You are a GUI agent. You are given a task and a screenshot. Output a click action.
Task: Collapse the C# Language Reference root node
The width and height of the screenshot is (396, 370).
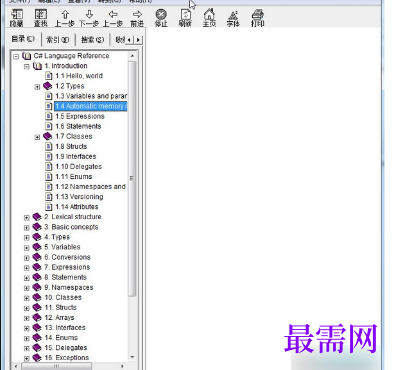click(x=16, y=56)
